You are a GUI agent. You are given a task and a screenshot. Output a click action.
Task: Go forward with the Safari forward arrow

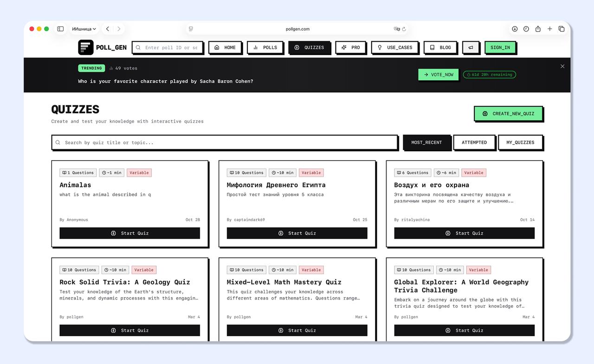tap(119, 29)
